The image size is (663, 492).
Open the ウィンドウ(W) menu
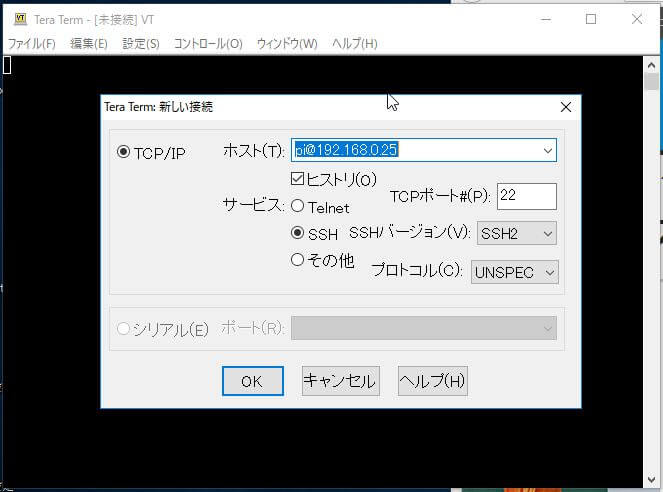tap(287, 44)
